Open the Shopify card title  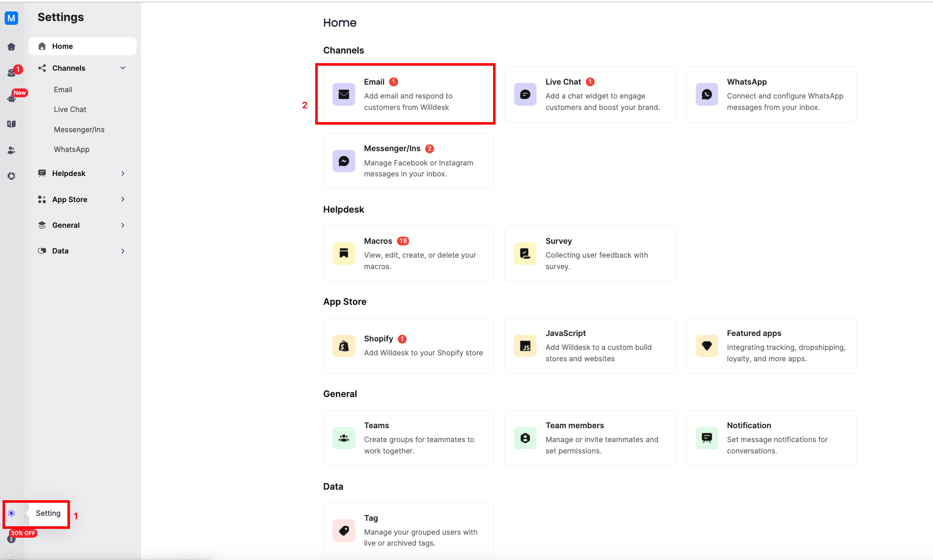378,339
